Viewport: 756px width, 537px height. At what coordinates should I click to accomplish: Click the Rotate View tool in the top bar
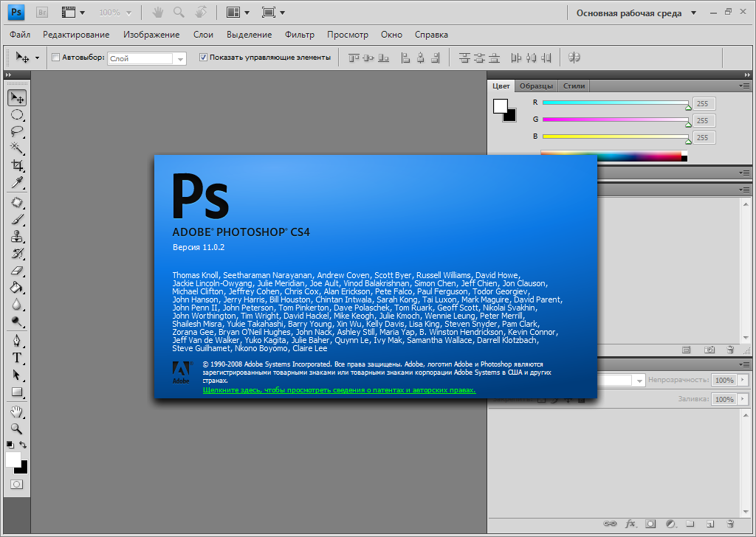pos(201,13)
